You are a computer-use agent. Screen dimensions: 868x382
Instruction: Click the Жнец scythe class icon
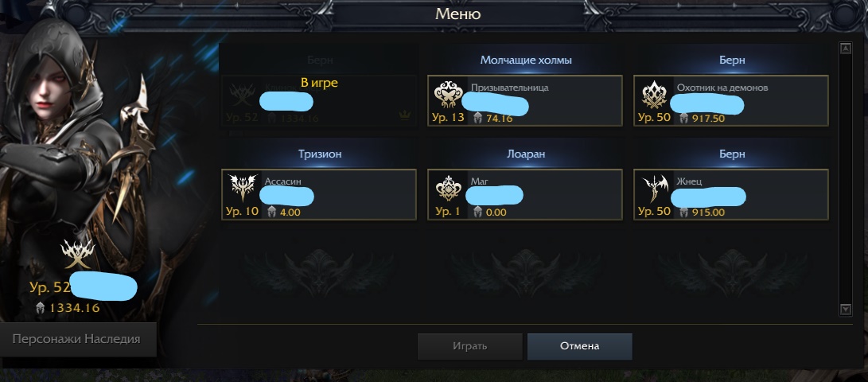point(654,189)
